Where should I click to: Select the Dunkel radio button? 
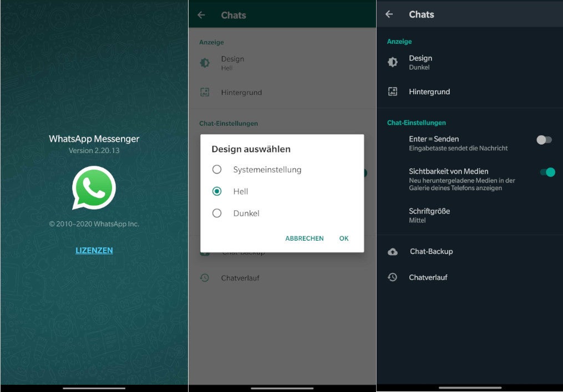(x=217, y=213)
